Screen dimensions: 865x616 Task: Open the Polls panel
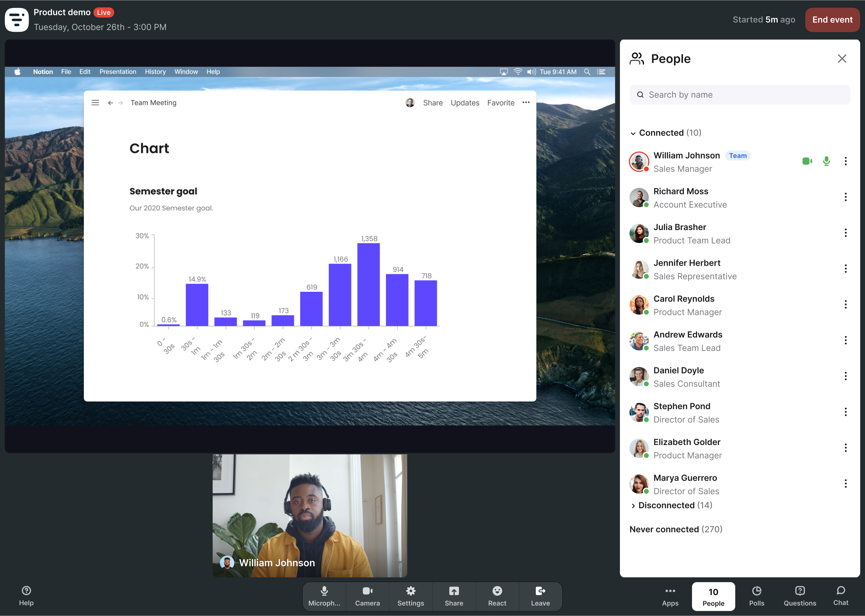[x=757, y=596]
